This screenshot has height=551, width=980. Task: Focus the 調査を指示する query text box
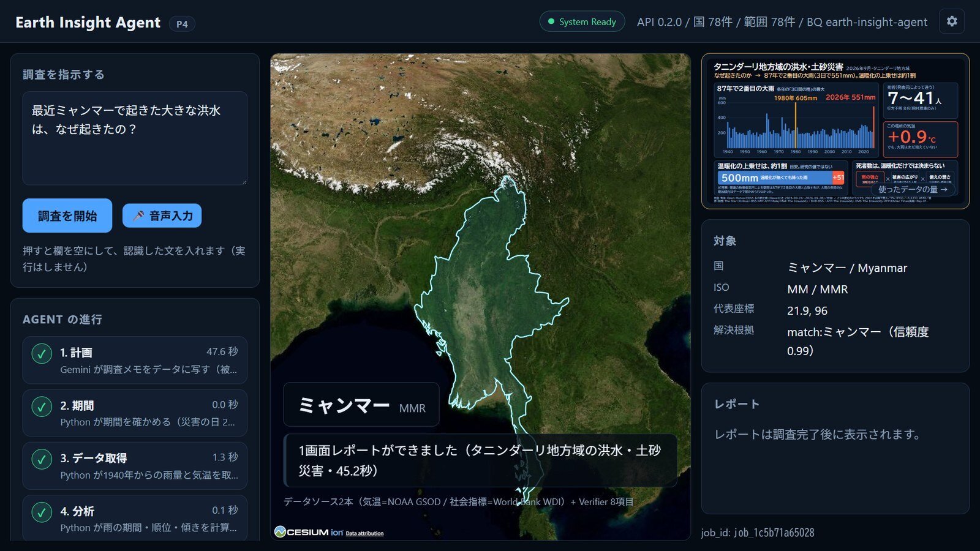[x=135, y=138]
